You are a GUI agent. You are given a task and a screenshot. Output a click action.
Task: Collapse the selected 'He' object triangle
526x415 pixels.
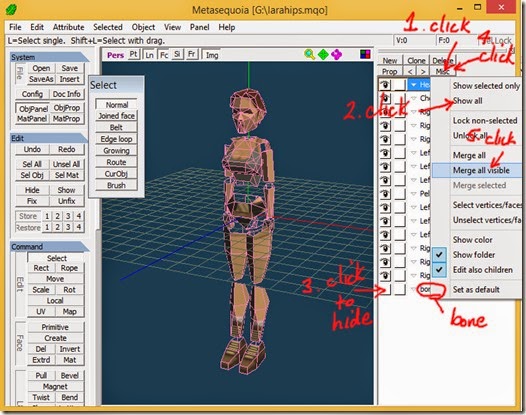click(414, 85)
